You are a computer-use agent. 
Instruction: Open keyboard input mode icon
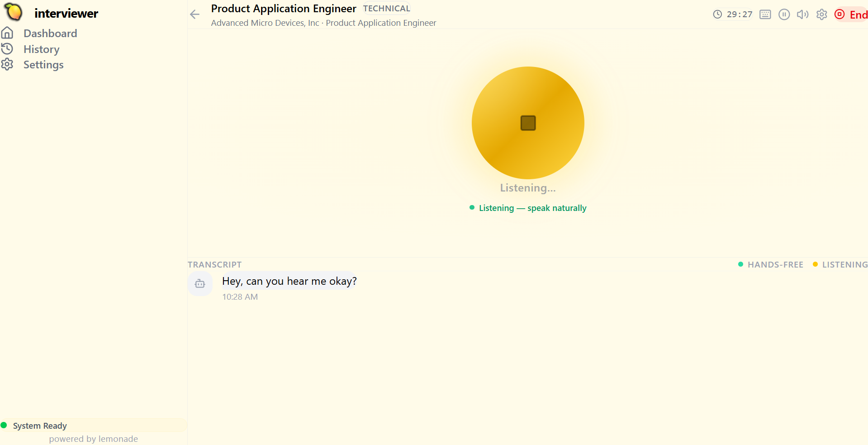pos(765,14)
